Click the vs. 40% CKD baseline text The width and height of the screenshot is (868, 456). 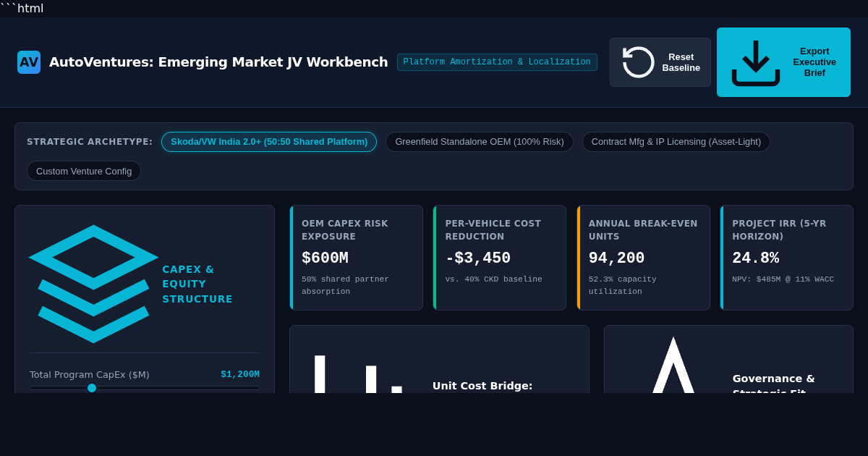[x=493, y=279]
